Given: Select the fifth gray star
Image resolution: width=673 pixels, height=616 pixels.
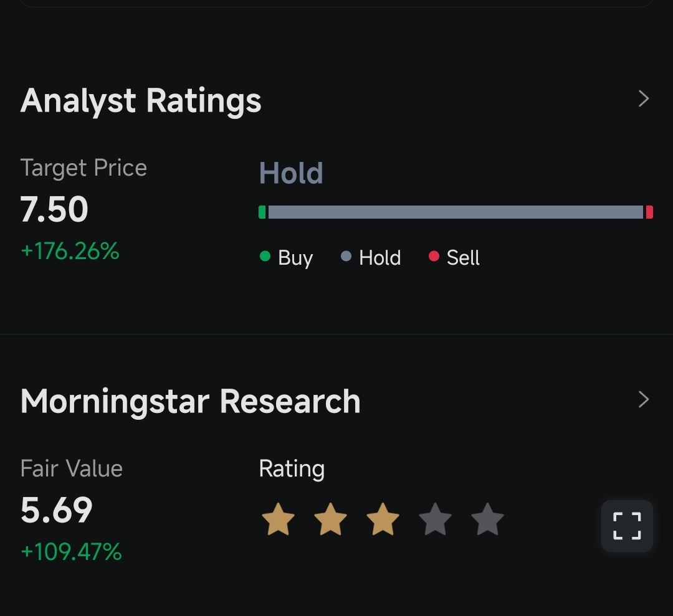Looking at the screenshot, I should 487,519.
